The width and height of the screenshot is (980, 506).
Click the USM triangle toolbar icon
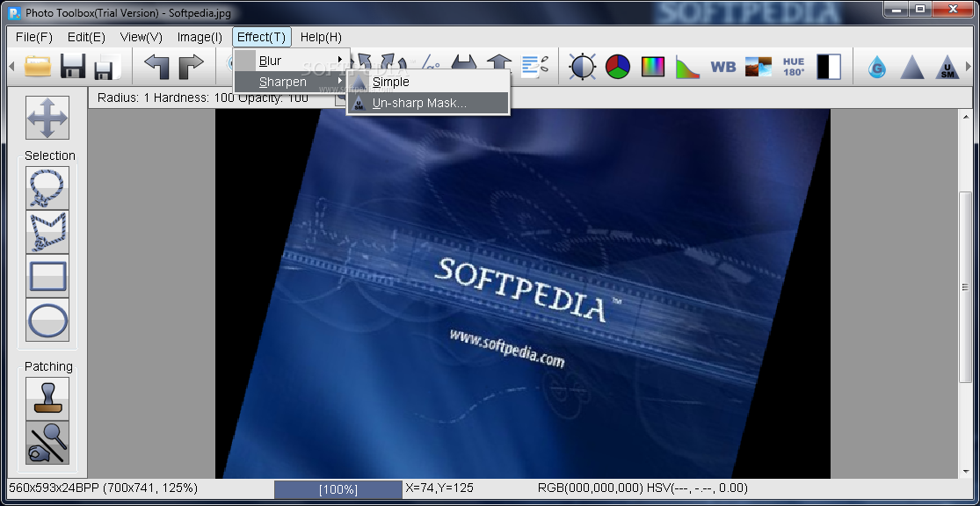point(947,66)
